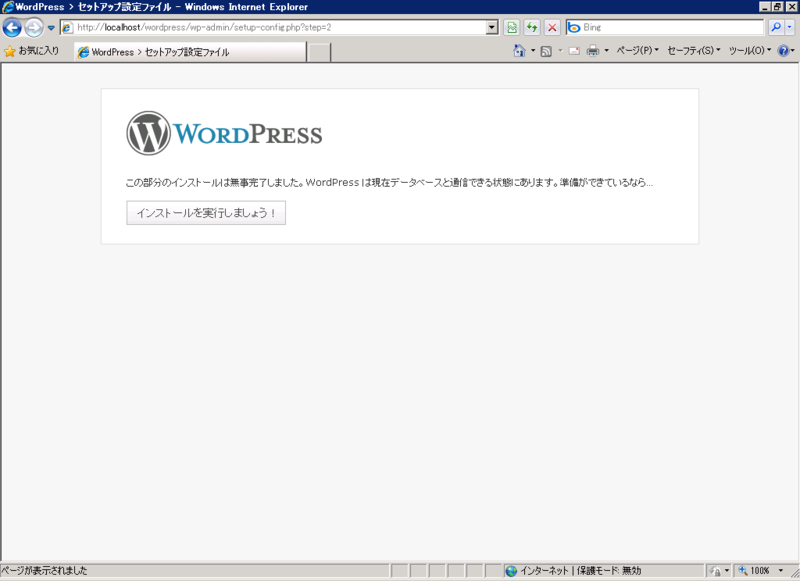This screenshot has height=581, width=800.
Task: Click the Bing search box
Action: point(665,28)
